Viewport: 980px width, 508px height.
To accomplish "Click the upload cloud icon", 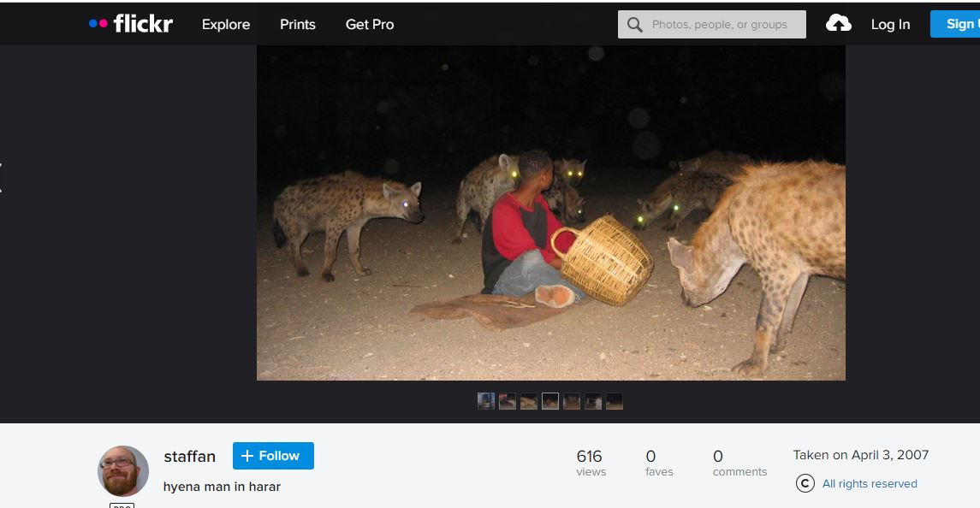I will pyautogui.click(x=838, y=24).
